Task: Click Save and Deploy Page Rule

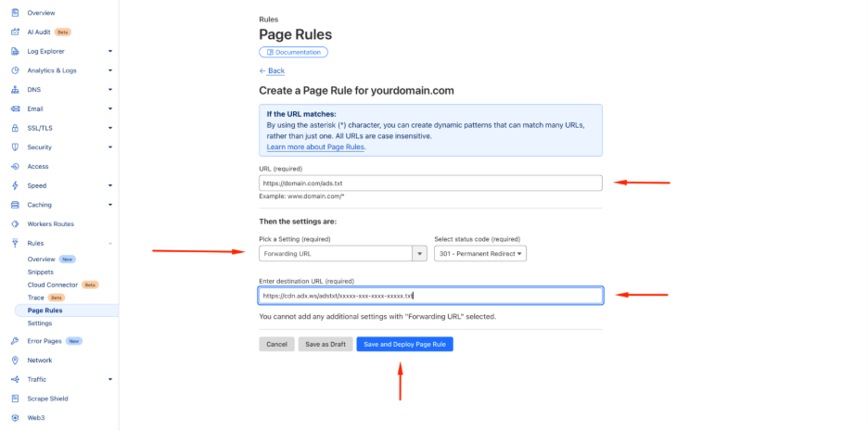Action: [404, 344]
